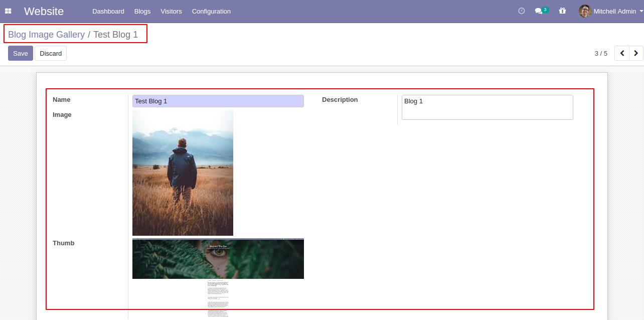
Task: Click the Website app title
Action: (x=44, y=11)
